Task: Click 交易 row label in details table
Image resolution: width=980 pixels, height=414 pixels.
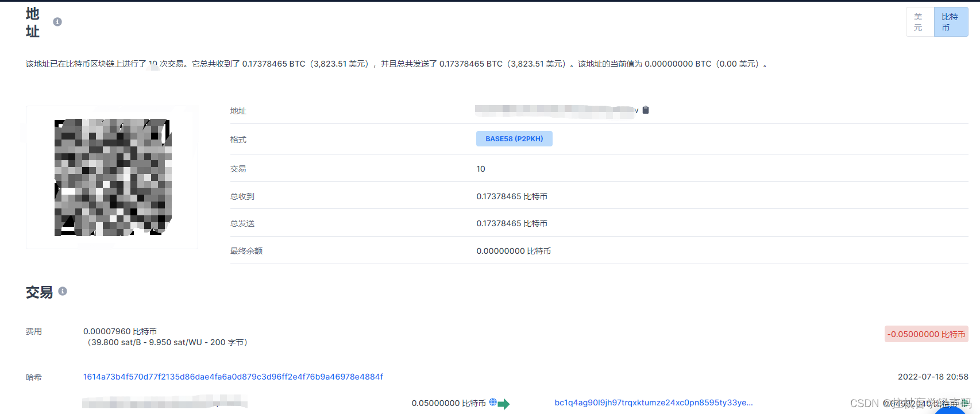Action: (238, 169)
